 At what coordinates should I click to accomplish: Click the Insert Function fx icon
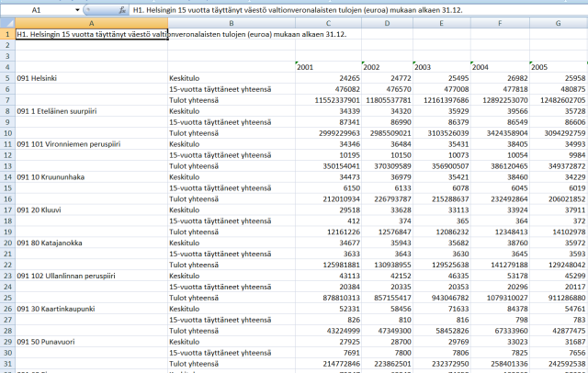(122, 10)
